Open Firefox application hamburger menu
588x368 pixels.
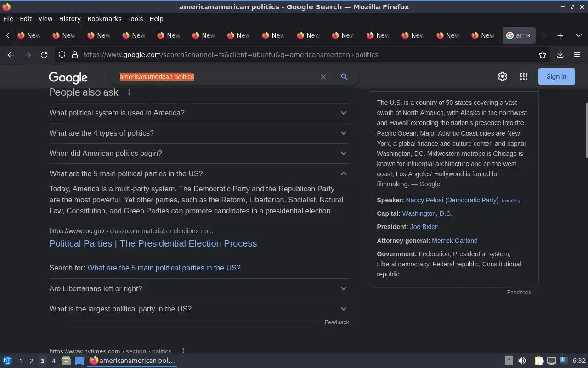(577, 55)
